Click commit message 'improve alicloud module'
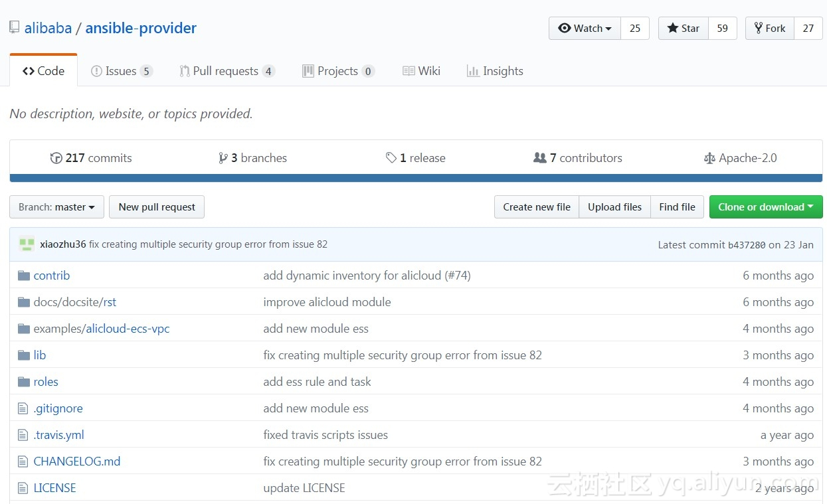 (327, 302)
